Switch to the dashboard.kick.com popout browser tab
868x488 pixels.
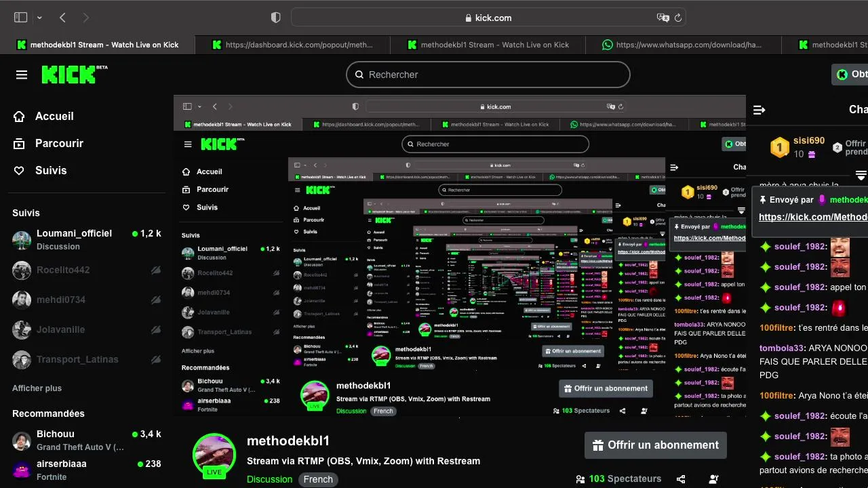coord(292,45)
